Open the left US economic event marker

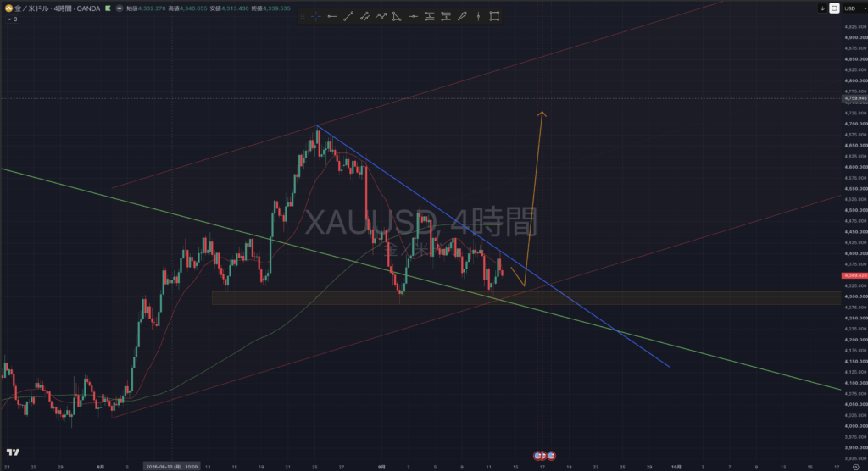pyautogui.click(x=538, y=456)
